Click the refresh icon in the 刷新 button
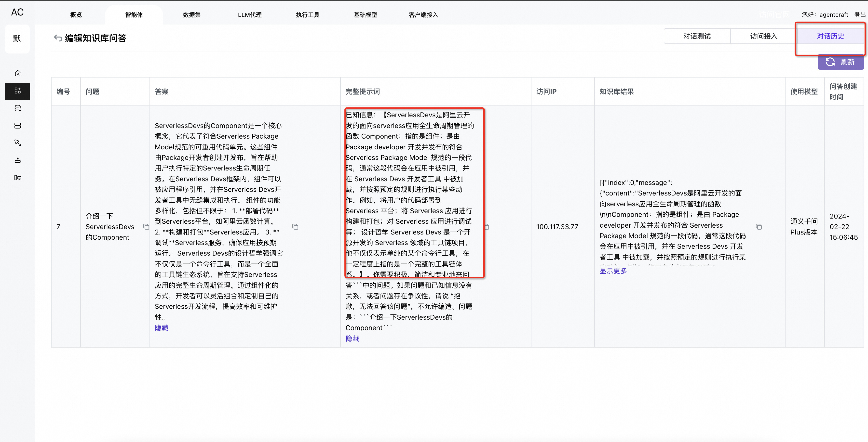The height and width of the screenshot is (442, 868). [x=830, y=62]
